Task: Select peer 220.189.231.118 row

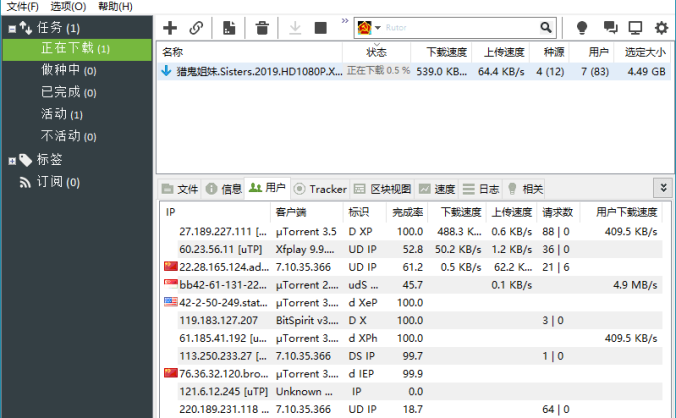Action: coord(412,409)
